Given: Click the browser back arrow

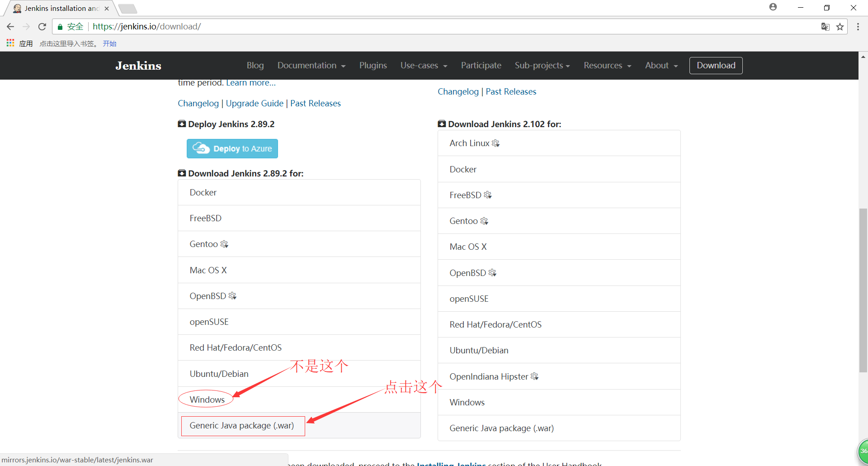Looking at the screenshot, I should pos(10,27).
